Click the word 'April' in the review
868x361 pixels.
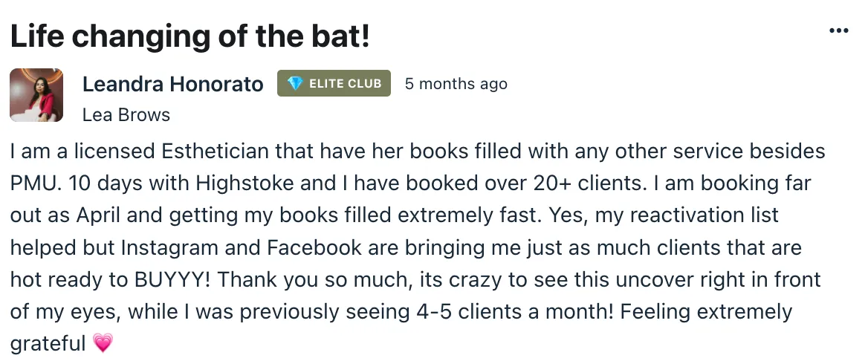tap(98, 215)
